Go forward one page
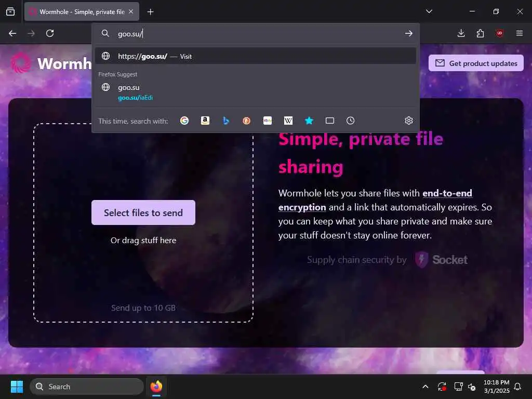Screen dimensions: 532x399 pyautogui.click(x=31, y=33)
